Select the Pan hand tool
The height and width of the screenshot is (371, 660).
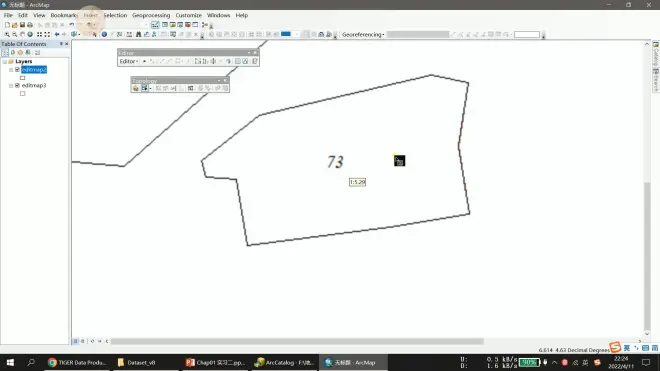coord(22,35)
